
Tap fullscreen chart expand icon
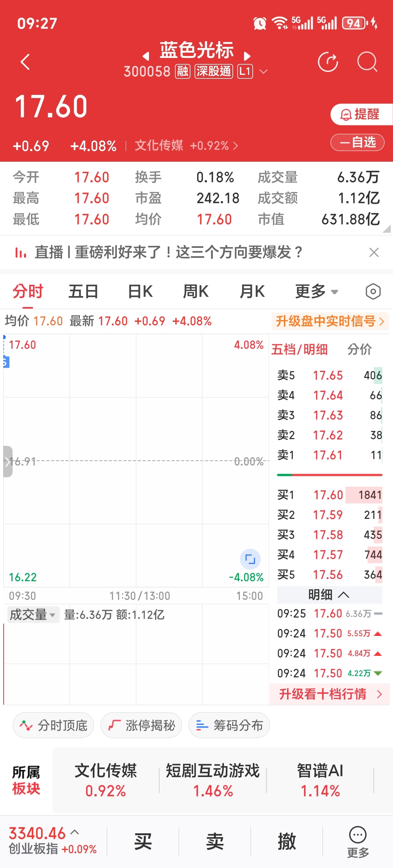[x=250, y=559]
